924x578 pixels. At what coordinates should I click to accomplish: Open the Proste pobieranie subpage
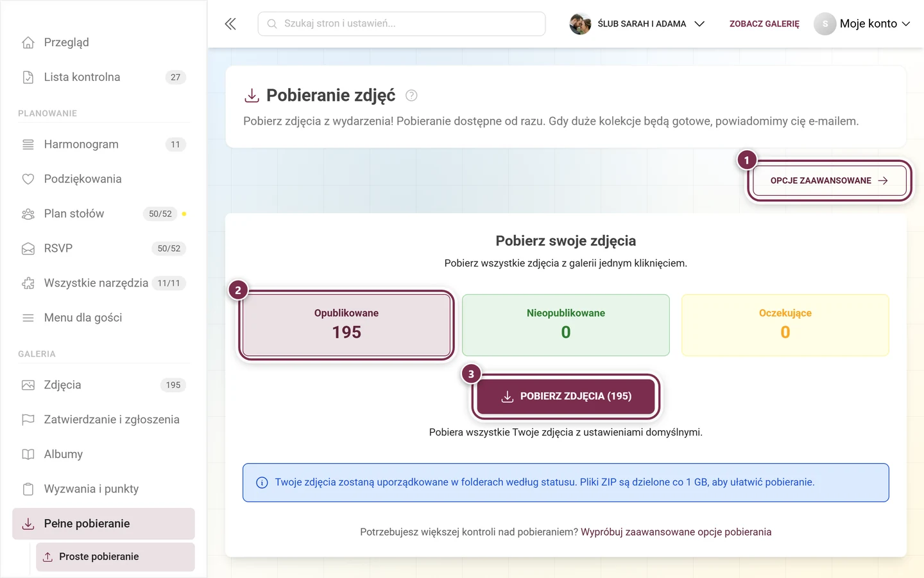click(x=116, y=557)
